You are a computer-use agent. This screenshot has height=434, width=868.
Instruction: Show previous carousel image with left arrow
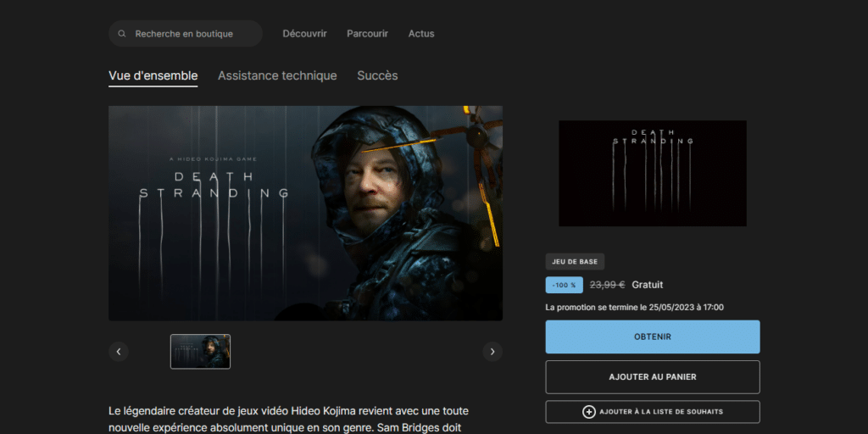[119, 352]
